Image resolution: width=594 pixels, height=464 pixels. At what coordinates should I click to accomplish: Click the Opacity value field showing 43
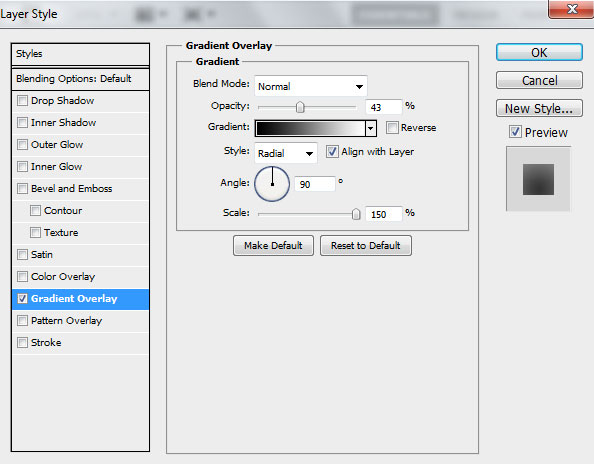[x=383, y=107]
